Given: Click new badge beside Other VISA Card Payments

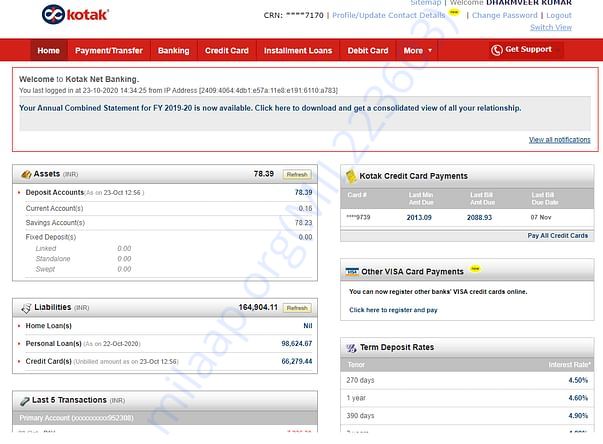Looking at the screenshot, I should coord(475,268).
